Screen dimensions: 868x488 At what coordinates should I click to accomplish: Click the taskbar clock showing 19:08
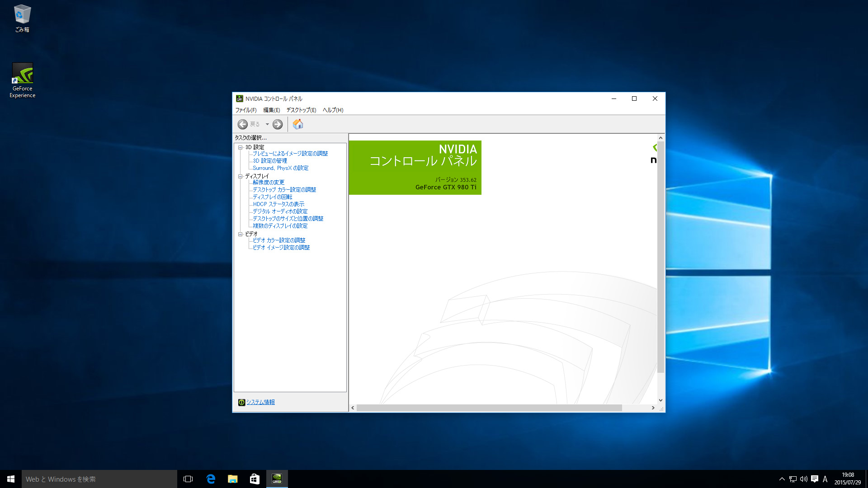(x=848, y=479)
